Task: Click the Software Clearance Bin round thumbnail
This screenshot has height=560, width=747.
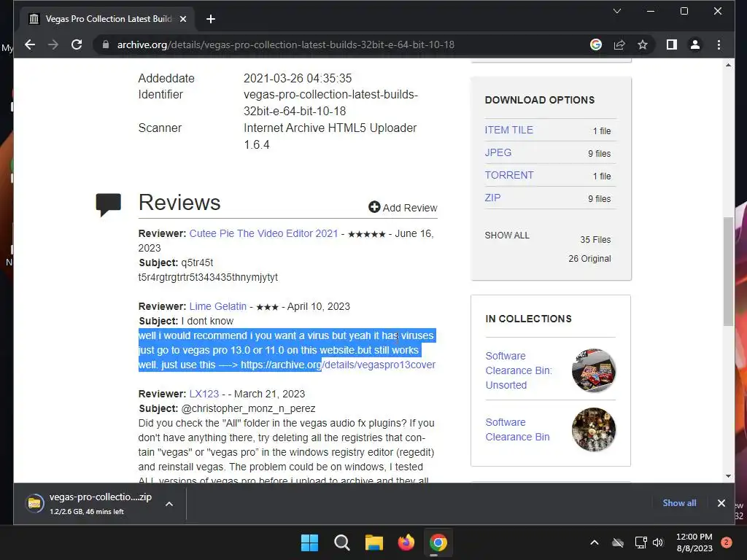Action: point(594,429)
